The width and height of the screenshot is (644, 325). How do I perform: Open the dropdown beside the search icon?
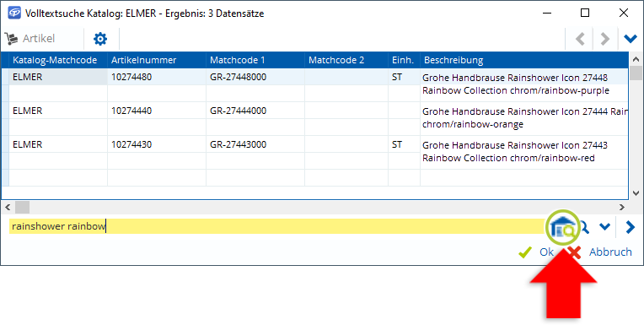point(604,227)
